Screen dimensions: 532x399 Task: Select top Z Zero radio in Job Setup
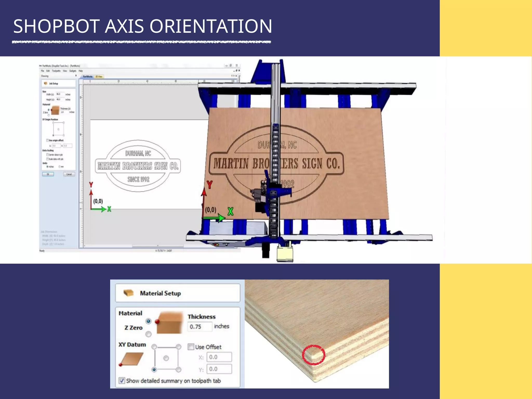(49, 110)
